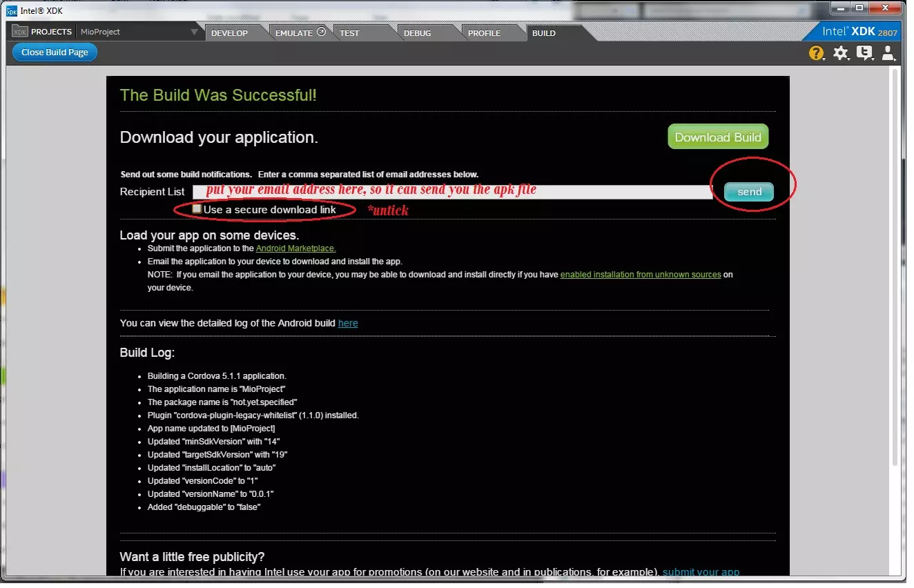The width and height of the screenshot is (914, 588).
Task: Click the 'Want a little free publicity?' heading
Action: (192, 557)
